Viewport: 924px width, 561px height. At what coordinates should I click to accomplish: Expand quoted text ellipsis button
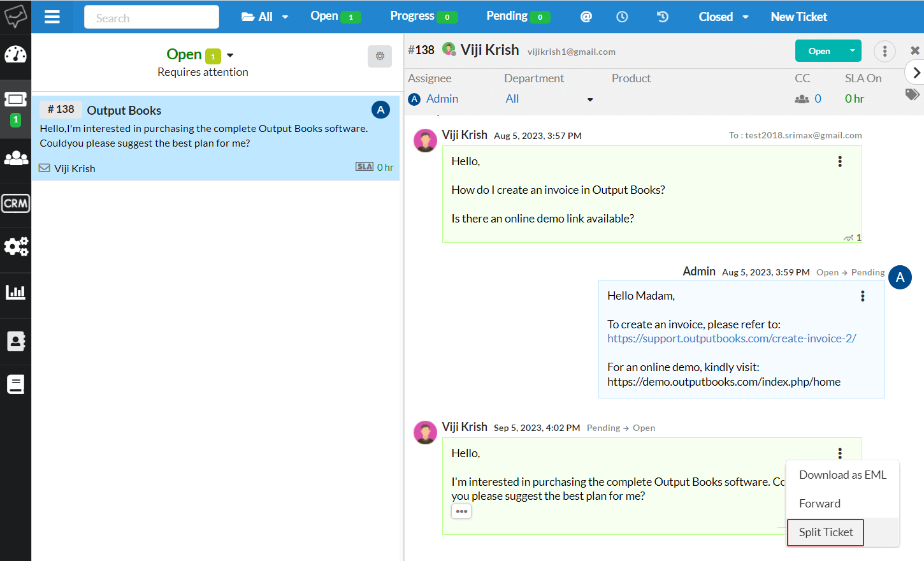(461, 511)
